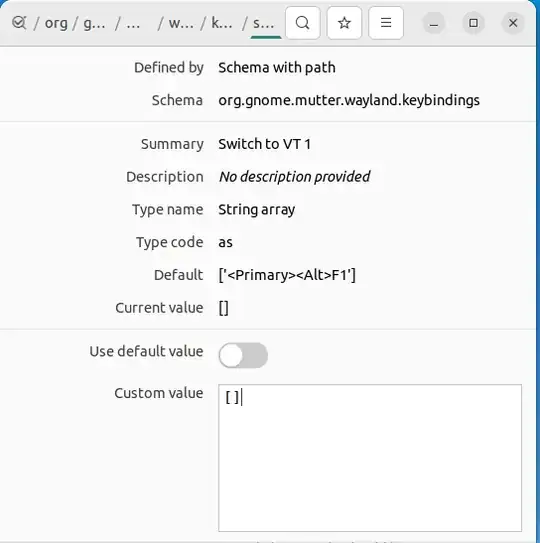The image size is (540, 543).
Task: Navigate to the collapsed '...' path segment
Action: tap(133, 23)
